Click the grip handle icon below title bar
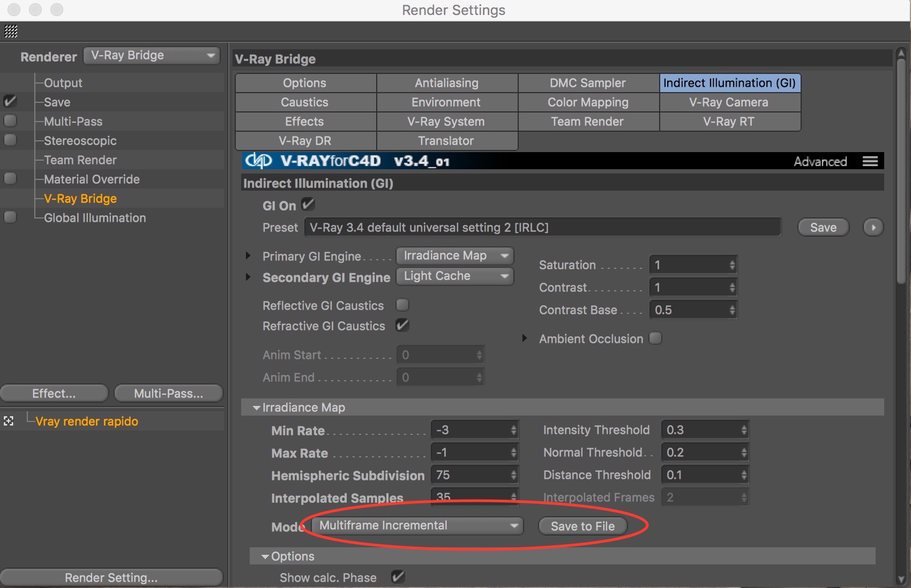This screenshot has width=911, height=588. tap(11, 32)
